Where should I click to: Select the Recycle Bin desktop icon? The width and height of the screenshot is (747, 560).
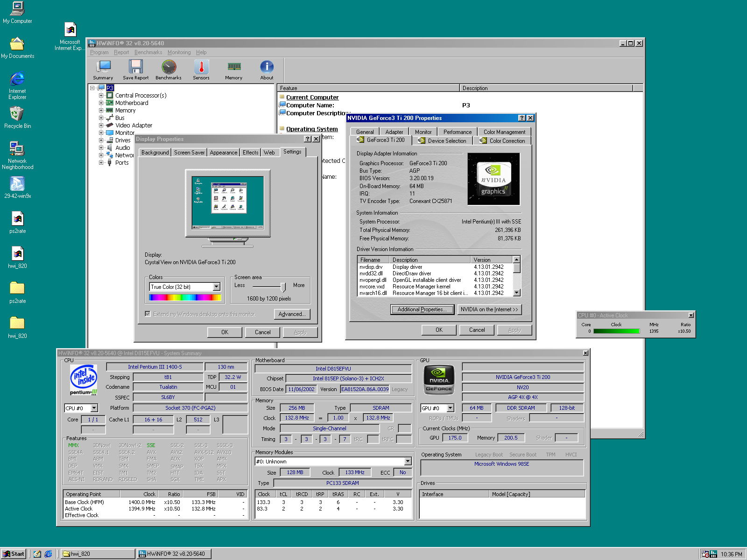(17, 118)
